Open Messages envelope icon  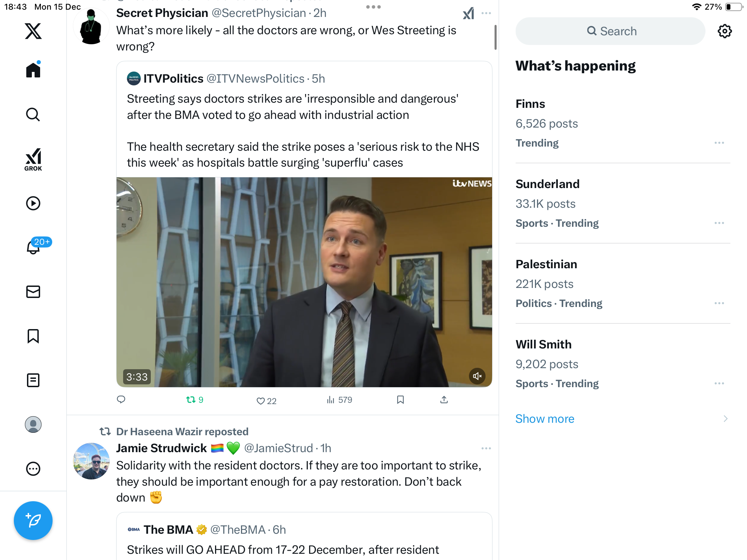pyautogui.click(x=33, y=292)
